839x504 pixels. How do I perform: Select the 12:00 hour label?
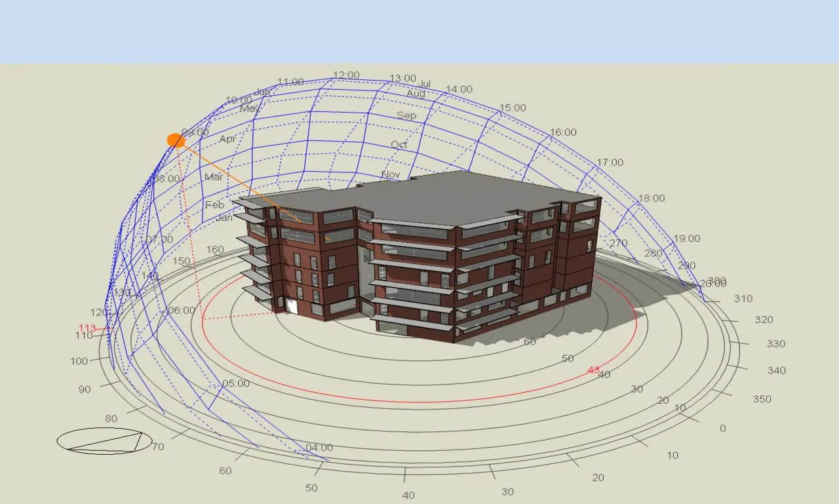point(346,75)
